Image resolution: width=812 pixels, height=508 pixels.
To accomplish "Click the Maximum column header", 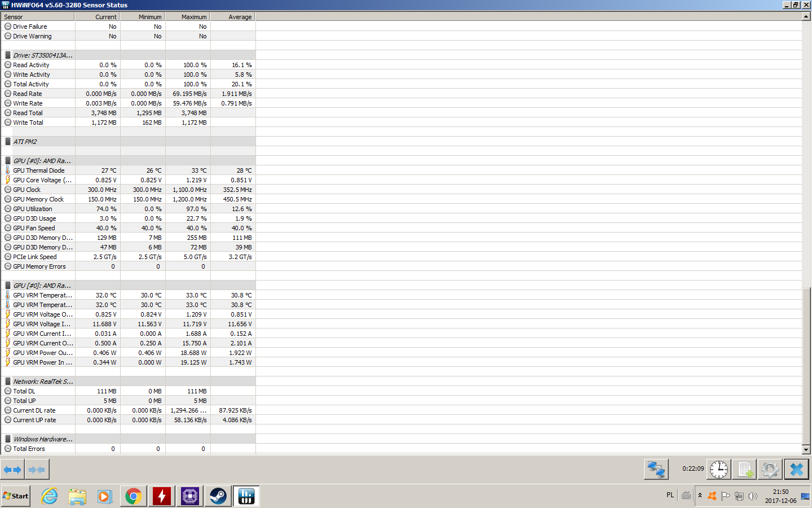I will click(188, 17).
